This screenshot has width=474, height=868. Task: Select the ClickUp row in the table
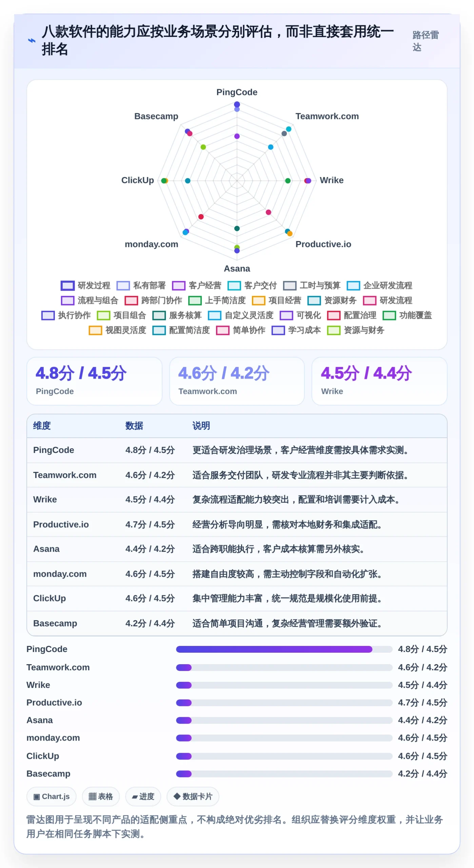[x=237, y=599]
